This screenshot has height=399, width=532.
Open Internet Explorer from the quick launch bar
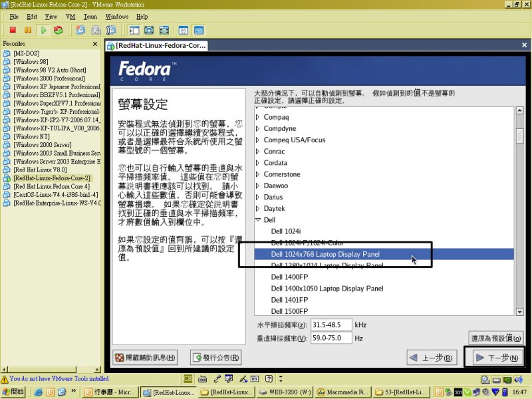point(39,392)
